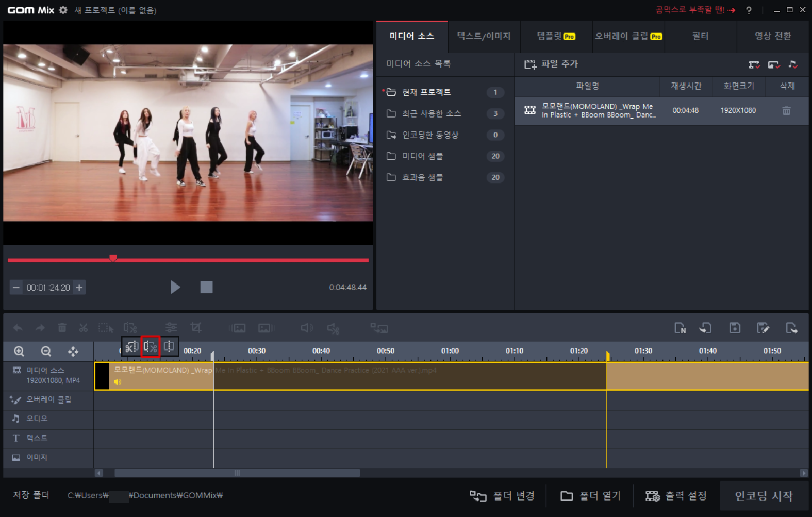
Task: Open GOM Mix settings gear
Action: pos(63,10)
